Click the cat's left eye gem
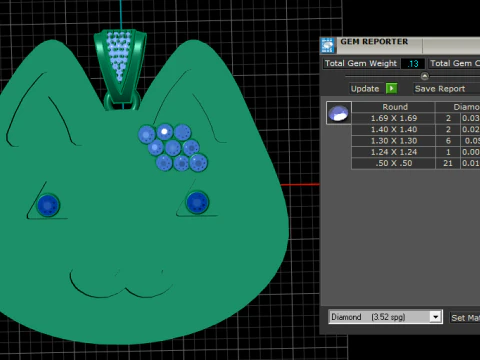Viewport: 480px width, 360px height. point(48,205)
